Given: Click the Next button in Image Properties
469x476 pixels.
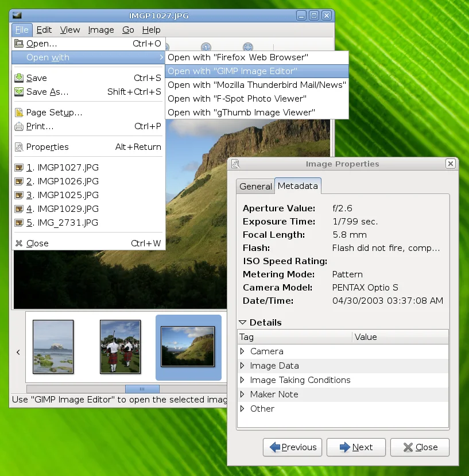Looking at the screenshot, I should [356, 447].
